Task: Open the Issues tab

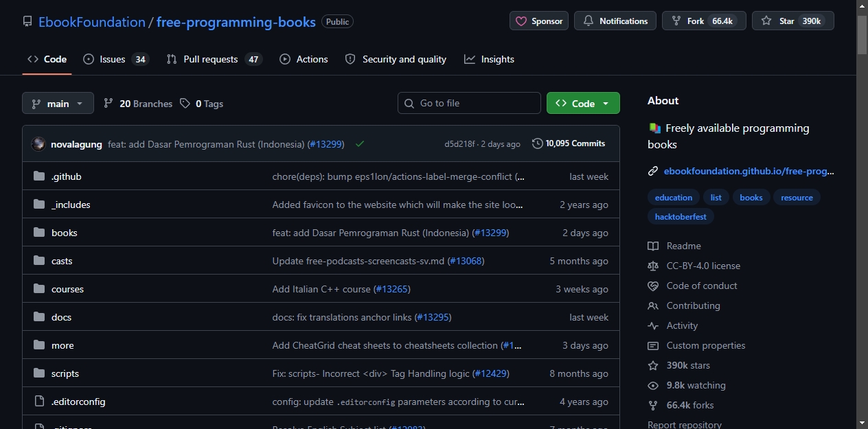Action: coord(115,59)
